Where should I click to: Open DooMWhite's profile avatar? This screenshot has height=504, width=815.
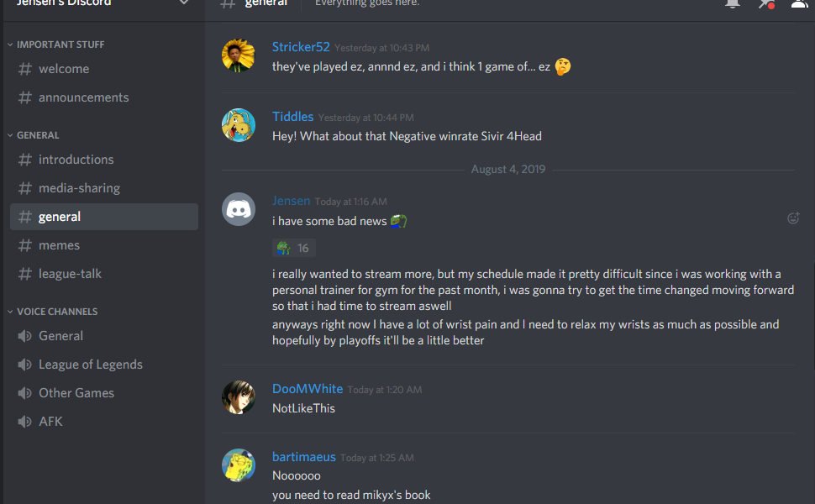239,397
